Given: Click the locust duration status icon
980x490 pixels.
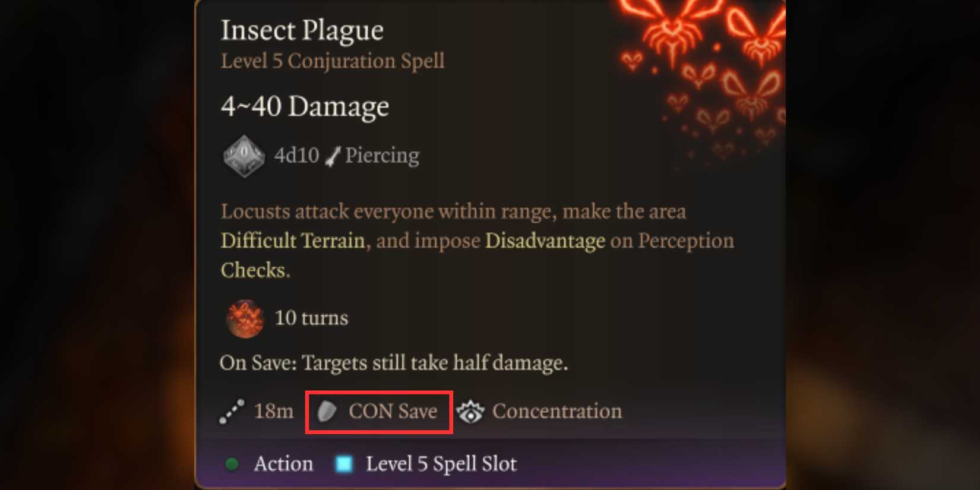Looking at the screenshot, I should point(245,319).
